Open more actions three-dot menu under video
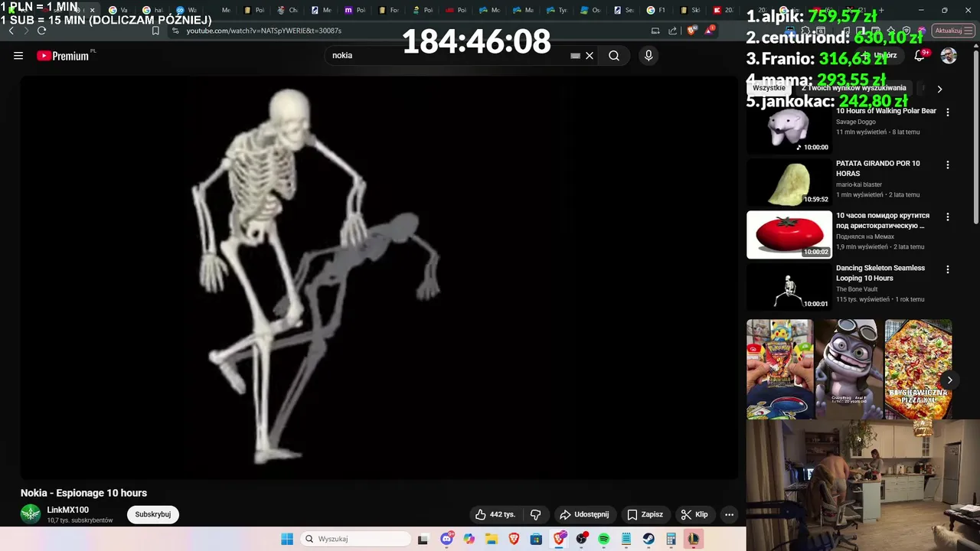Image resolution: width=980 pixels, height=551 pixels. (x=730, y=514)
